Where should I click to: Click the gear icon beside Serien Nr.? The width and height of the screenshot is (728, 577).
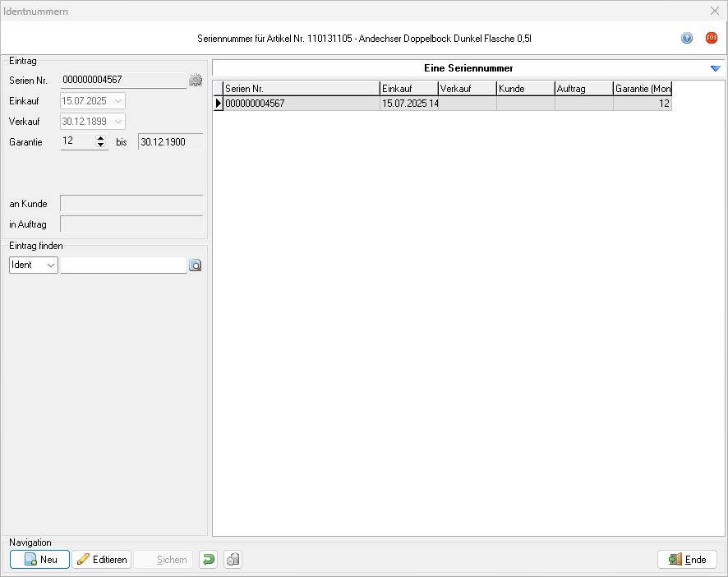pyautogui.click(x=196, y=80)
